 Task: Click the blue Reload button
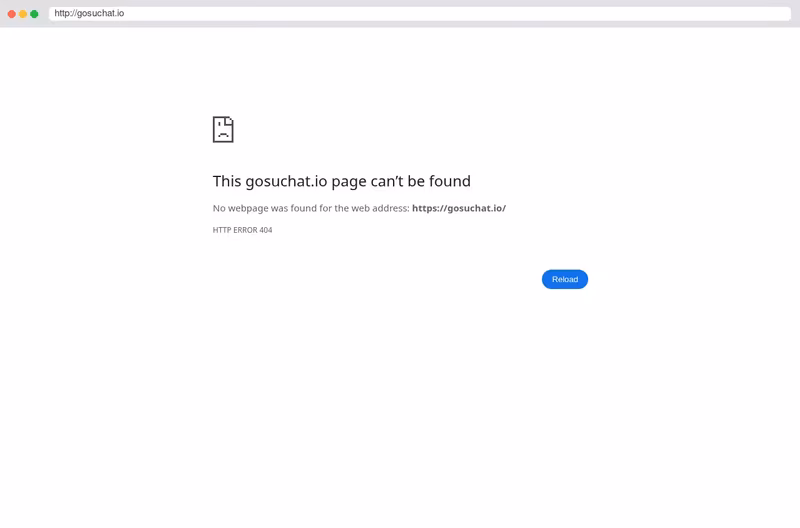564,279
